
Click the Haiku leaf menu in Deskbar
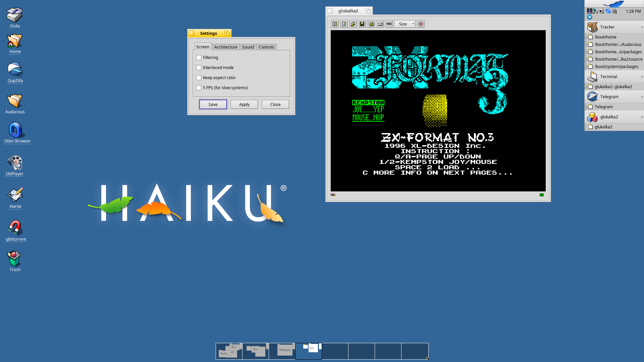point(614,4)
